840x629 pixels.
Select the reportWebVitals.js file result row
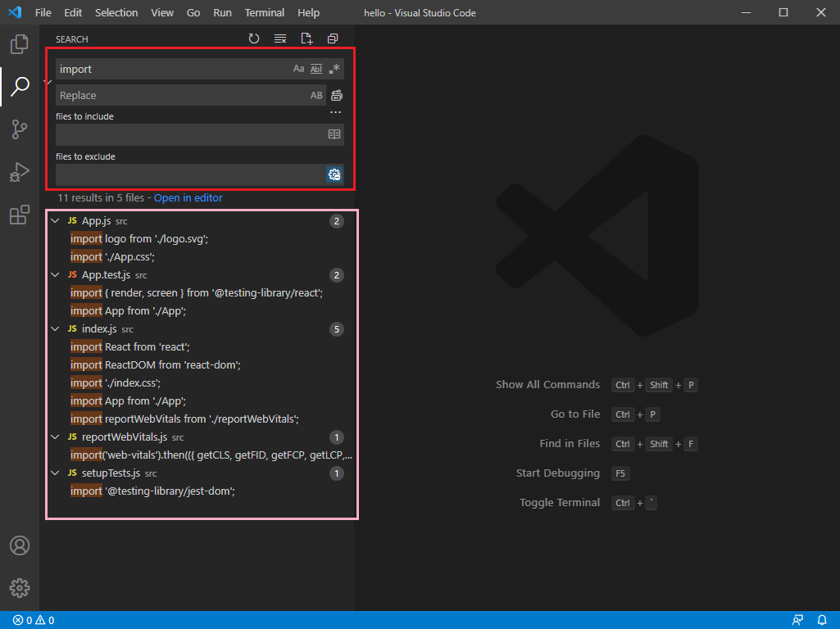199,437
